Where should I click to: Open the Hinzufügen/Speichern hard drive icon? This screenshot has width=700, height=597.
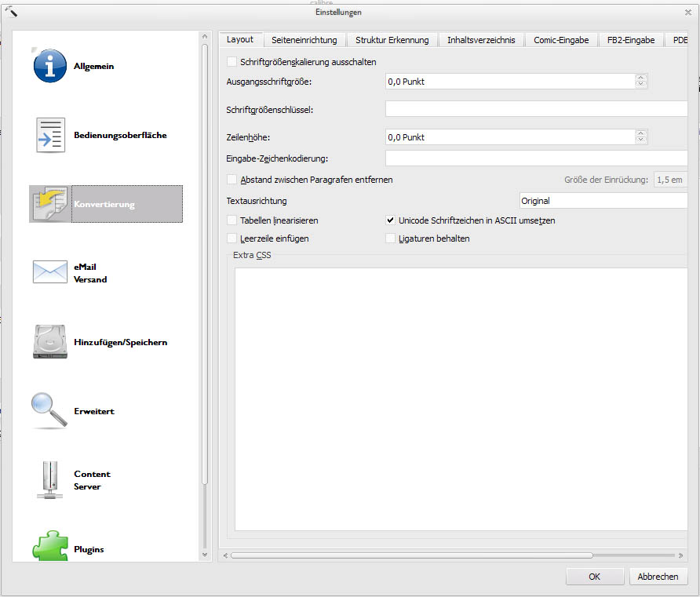point(50,342)
